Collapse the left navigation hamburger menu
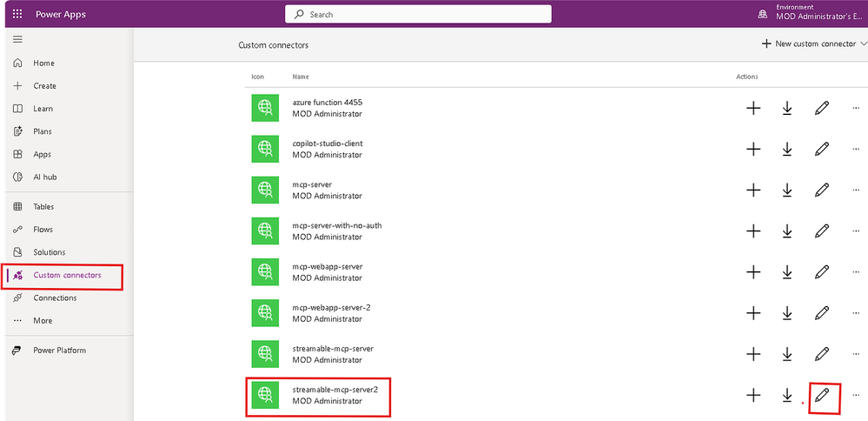 17,39
